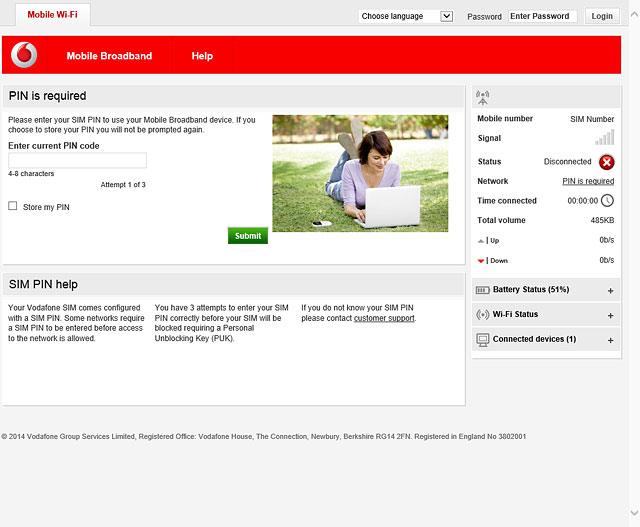Click the clock icon beside Time connected

tap(607, 200)
